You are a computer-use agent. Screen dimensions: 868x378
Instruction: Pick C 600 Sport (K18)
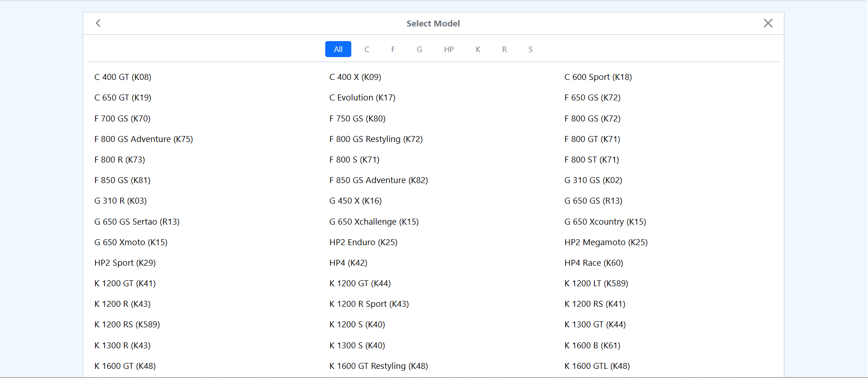[x=598, y=77]
